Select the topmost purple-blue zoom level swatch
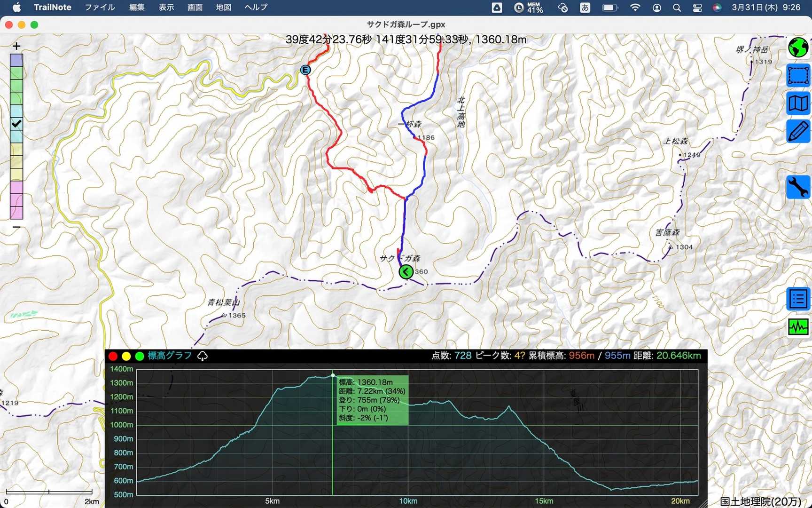Viewport: 812px width, 508px height. [x=16, y=60]
